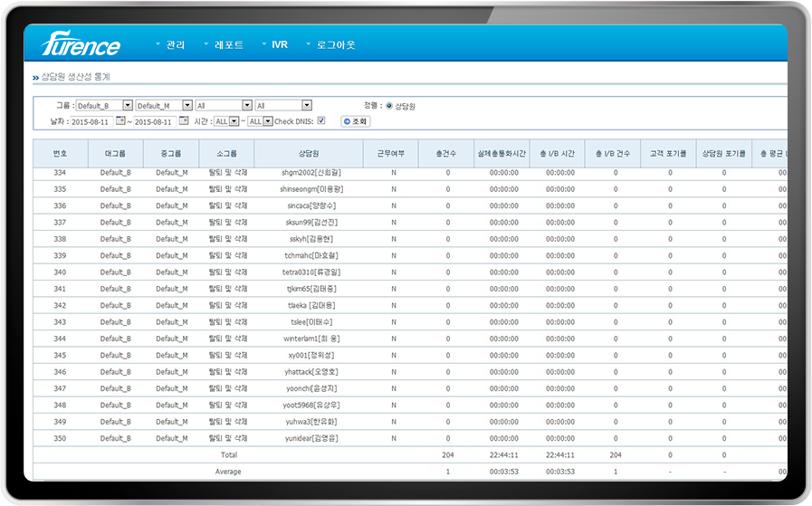Select the yuhwa3 agent cell
812x506 pixels.
[x=311, y=421]
